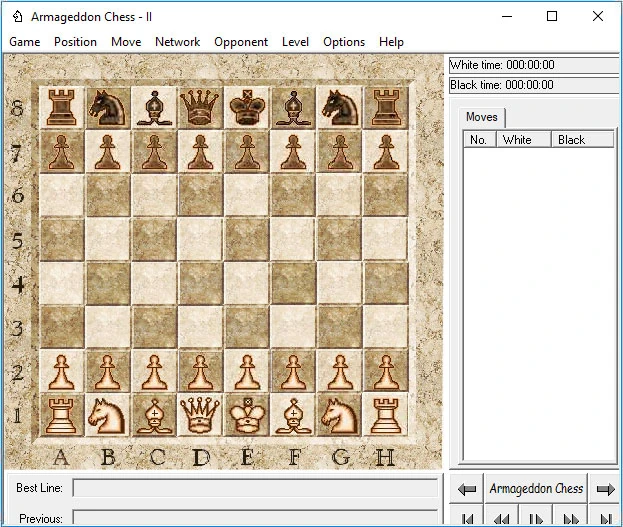Click the left arrow beside Armageddon Chess
This screenshot has width=623, height=527.
pos(466,489)
